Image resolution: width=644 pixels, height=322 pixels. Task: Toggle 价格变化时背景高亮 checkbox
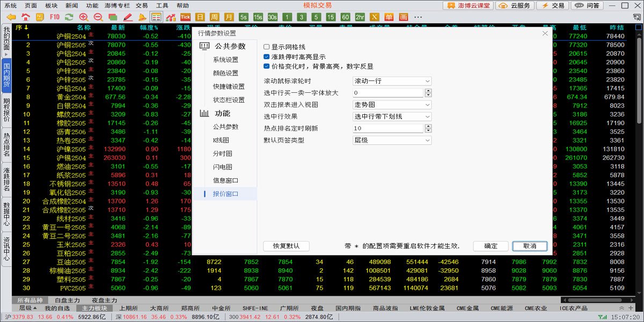pyautogui.click(x=267, y=67)
